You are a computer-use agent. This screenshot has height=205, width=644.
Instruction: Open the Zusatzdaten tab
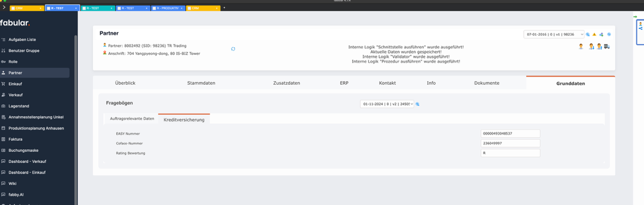[x=286, y=83]
